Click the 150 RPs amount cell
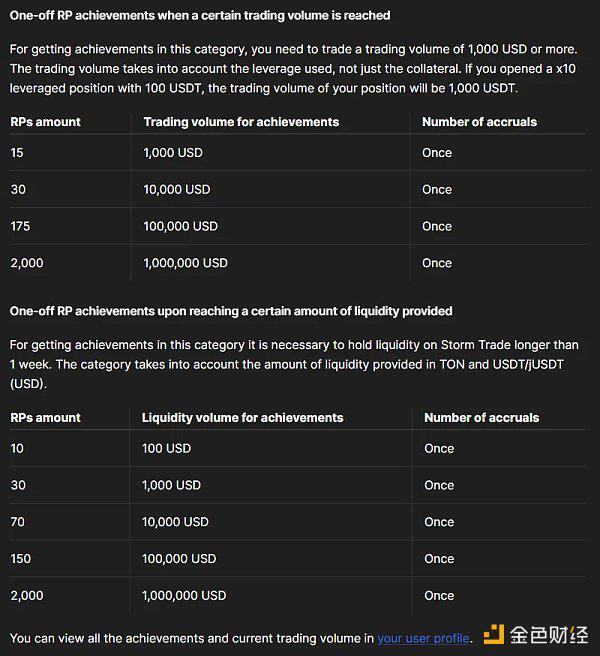Viewport: 600px width, 656px height. pyautogui.click(x=21, y=559)
